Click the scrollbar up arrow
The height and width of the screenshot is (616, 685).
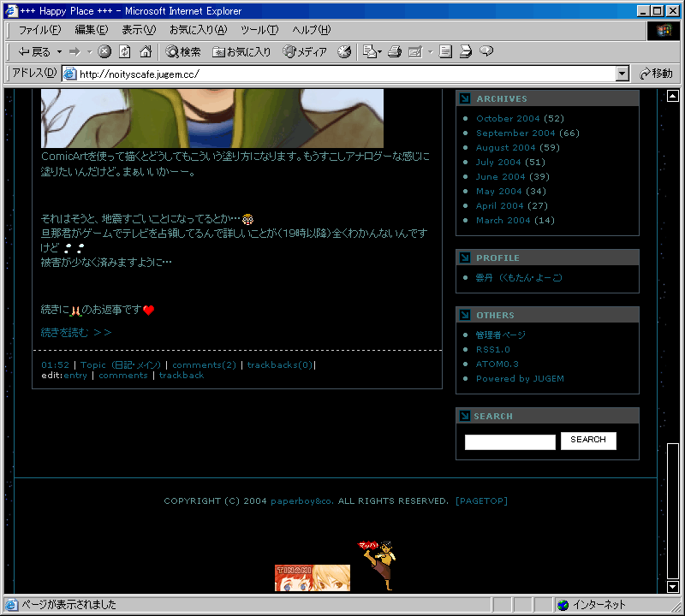(x=673, y=96)
